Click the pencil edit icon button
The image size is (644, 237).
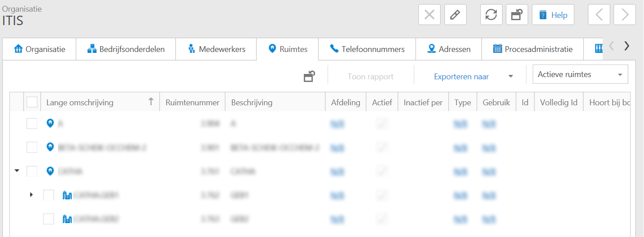pyautogui.click(x=455, y=15)
